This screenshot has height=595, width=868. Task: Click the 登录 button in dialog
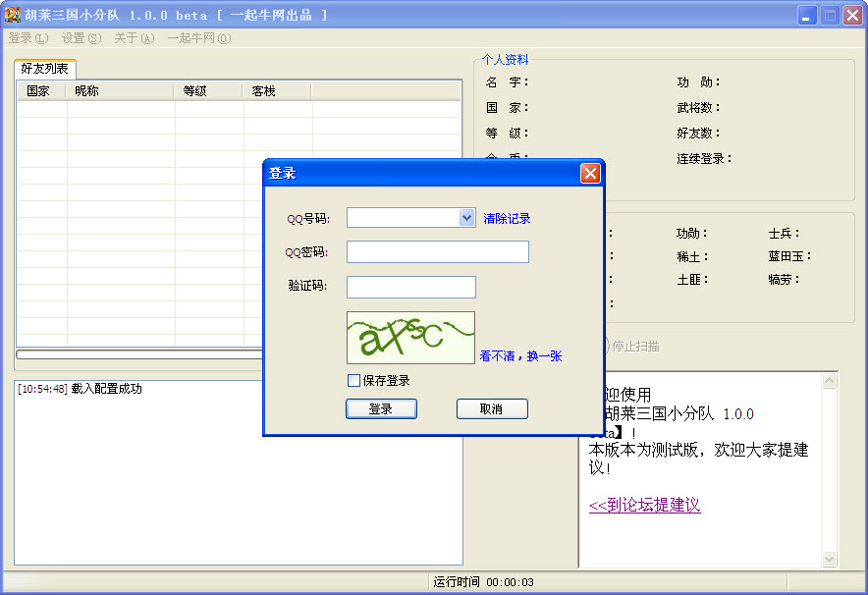pyautogui.click(x=381, y=409)
